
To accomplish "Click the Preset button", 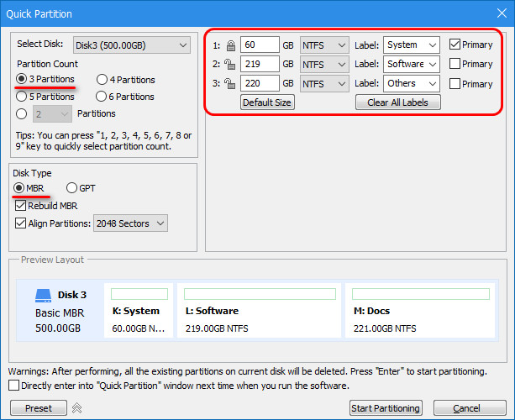I will (39, 408).
